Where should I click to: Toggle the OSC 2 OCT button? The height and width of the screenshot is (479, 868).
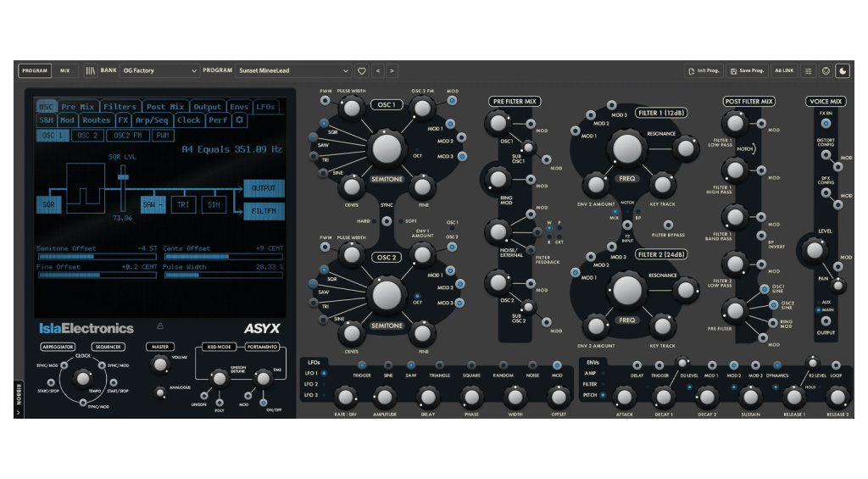pyautogui.click(x=417, y=296)
